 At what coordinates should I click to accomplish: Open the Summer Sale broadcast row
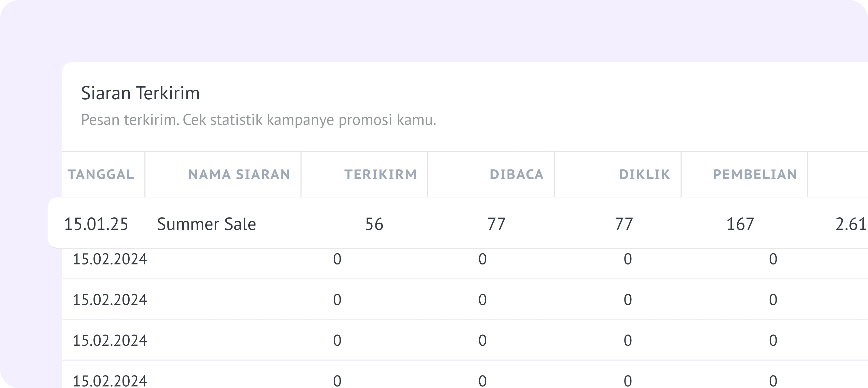point(206,224)
